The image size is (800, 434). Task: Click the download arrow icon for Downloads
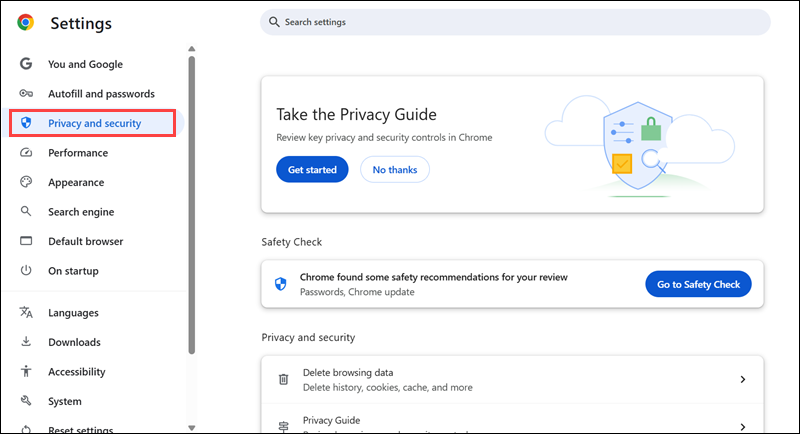point(26,342)
